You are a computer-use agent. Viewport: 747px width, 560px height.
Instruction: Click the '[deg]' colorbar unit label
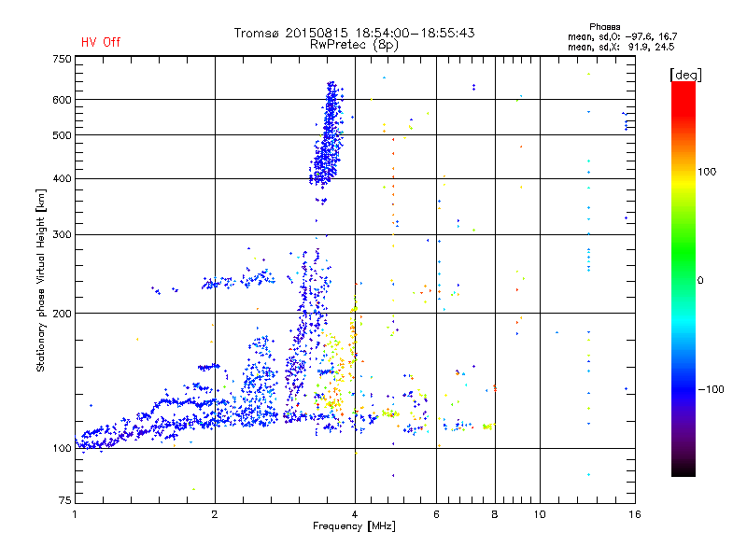pyautogui.click(x=685, y=75)
